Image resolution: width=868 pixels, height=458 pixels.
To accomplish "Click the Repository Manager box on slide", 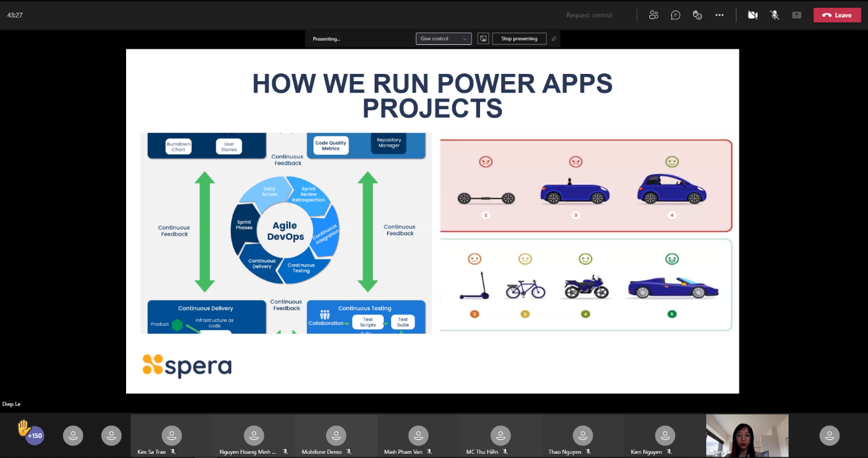I will (389, 143).
